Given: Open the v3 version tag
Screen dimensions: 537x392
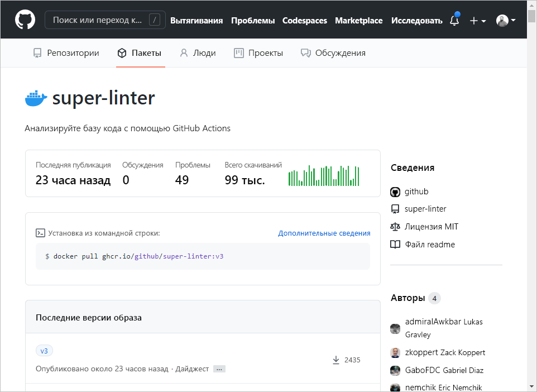Looking at the screenshot, I should (44, 351).
